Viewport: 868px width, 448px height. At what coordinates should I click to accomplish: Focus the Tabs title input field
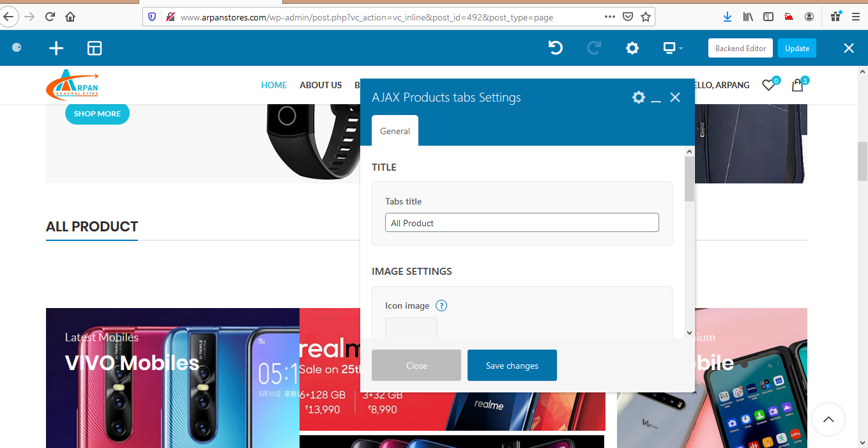tap(522, 222)
